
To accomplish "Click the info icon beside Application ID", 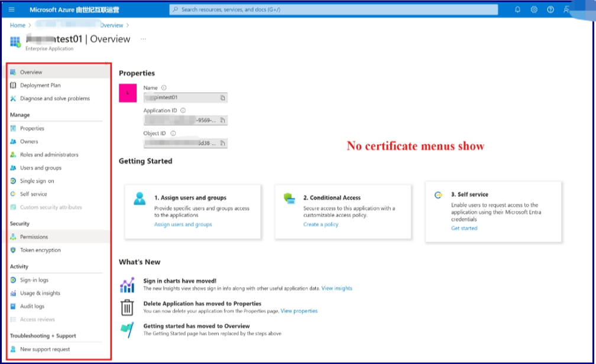I will pos(183,110).
